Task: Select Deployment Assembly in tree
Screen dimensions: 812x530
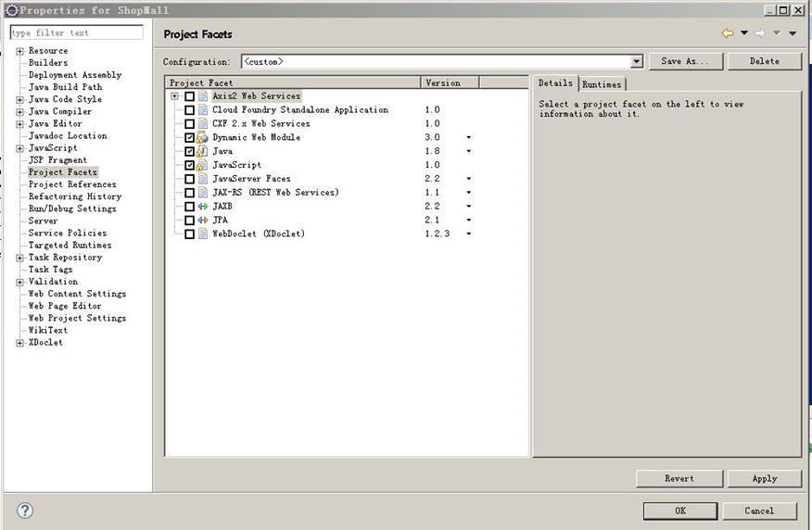Action: [x=75, y=75]
